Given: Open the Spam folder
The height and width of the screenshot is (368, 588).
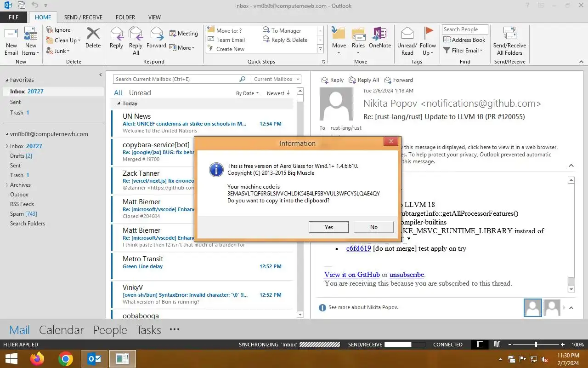Looking at the screenshot, I should [x=23, y=214].
